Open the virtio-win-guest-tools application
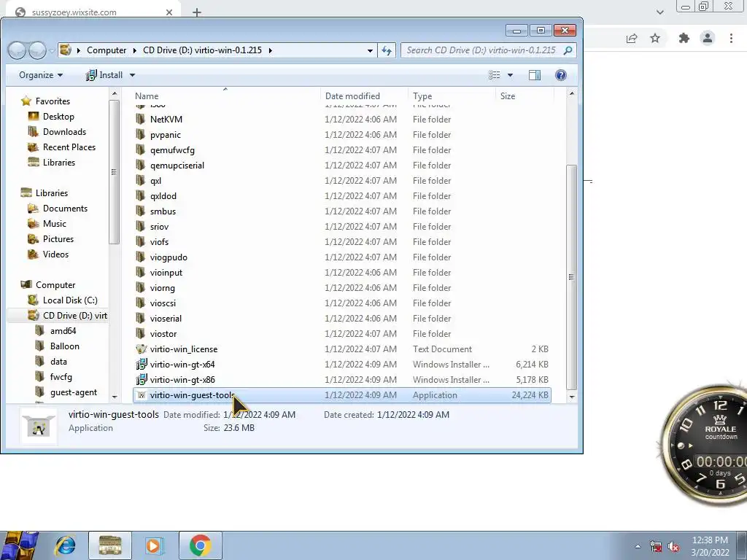This screenshot has height=560, width=747. [x=342, y=395]
